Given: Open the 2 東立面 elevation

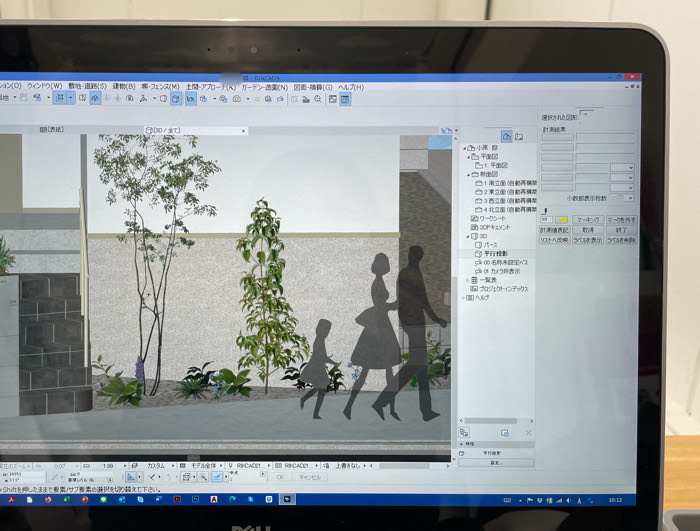Looking at the screenshot, I should [x=506, y=192].
